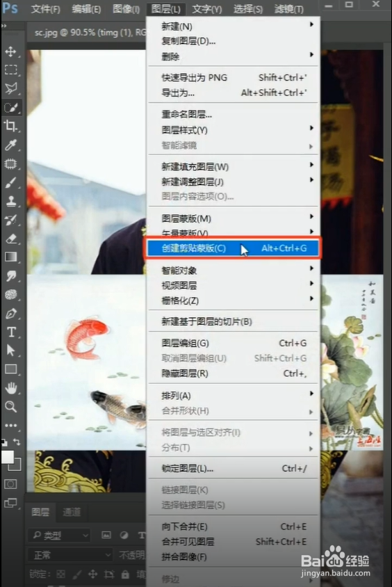Open the 类型 layer filter dropdown

(x=60, y=536)
